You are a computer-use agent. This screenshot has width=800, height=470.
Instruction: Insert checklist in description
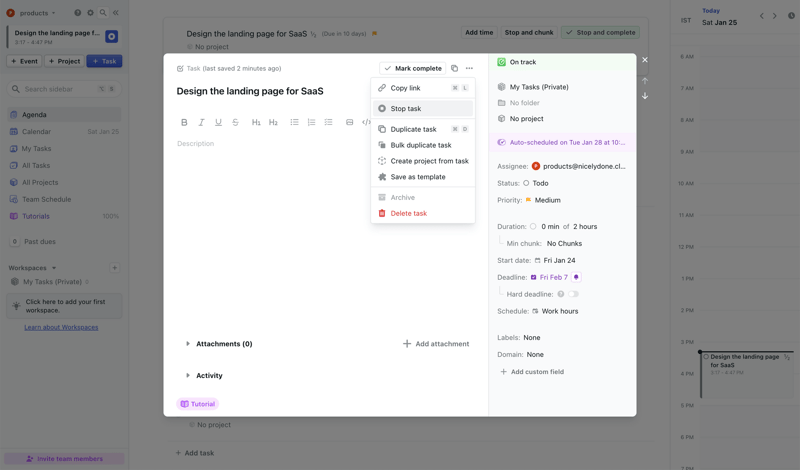pos(329,122)
